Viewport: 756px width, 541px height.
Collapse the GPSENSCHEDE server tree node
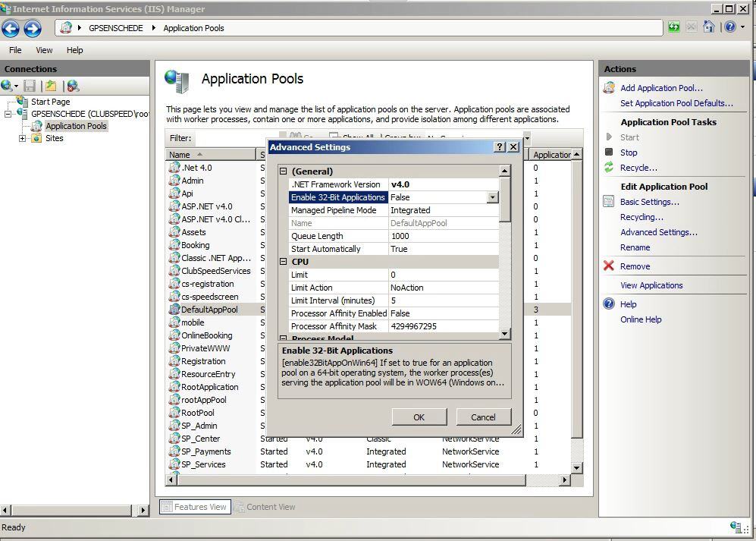click(8, 114)
